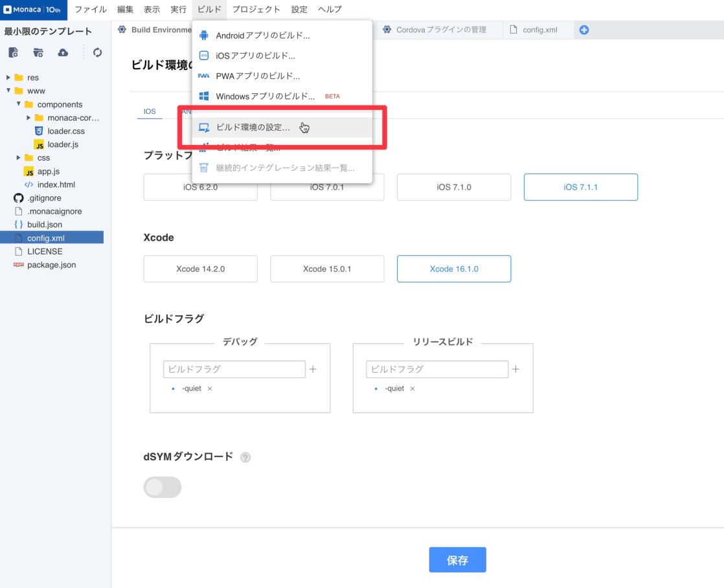Click the cloud upload icon above the file tree
Viewport: 724px width, 588px height.
62,52
